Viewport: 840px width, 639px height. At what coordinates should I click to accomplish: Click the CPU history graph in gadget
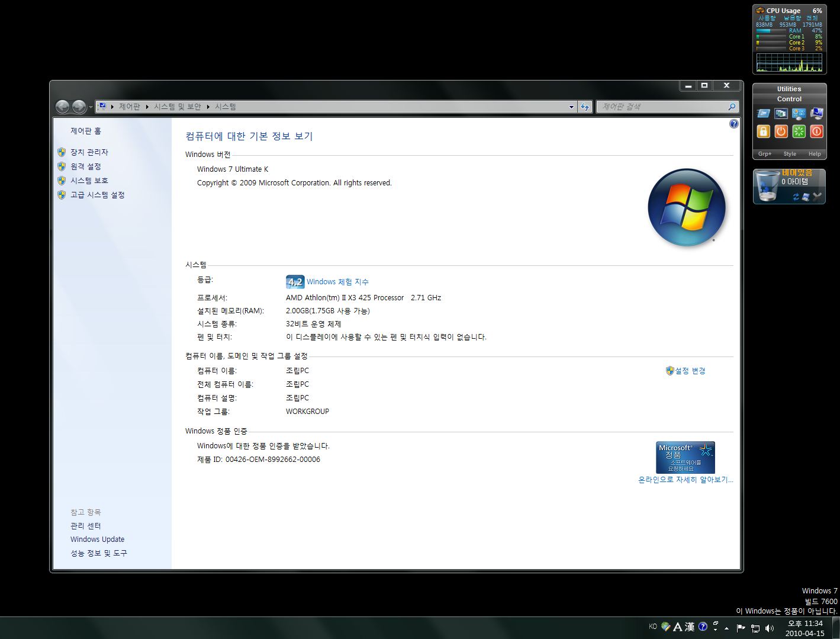(x=789, y=63)
